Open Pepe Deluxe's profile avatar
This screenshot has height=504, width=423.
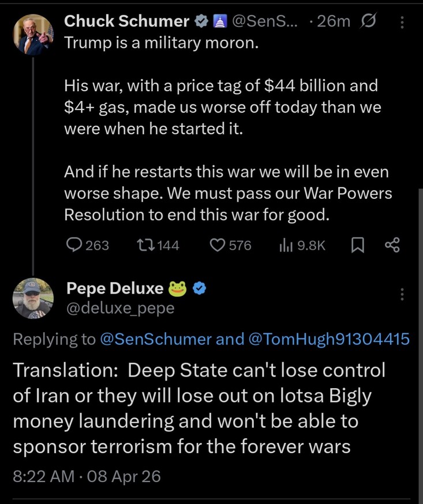click(33, 298)
